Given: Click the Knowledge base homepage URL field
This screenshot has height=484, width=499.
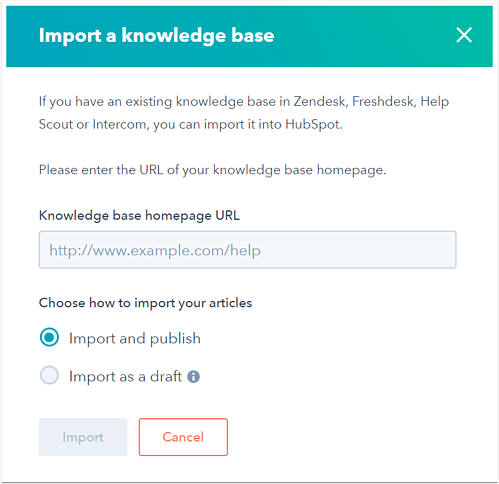Looking at the screenshot, I should [247, 250].
